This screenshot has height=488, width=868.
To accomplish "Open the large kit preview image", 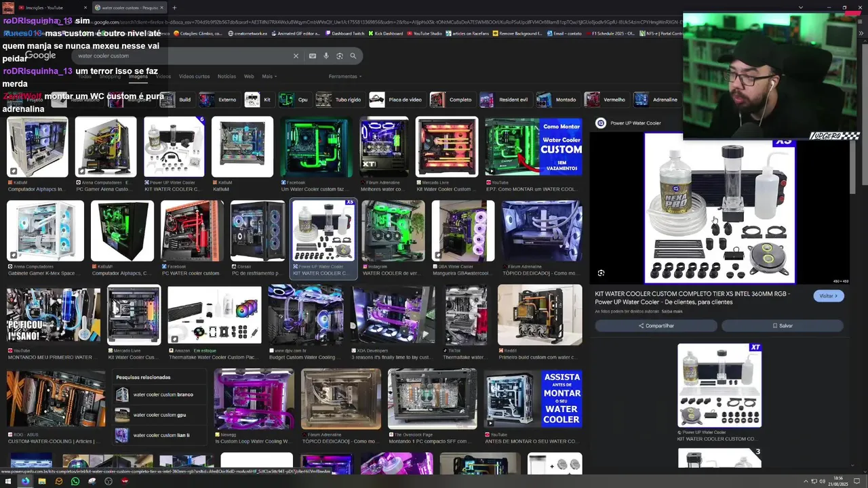I will [719, 208].
